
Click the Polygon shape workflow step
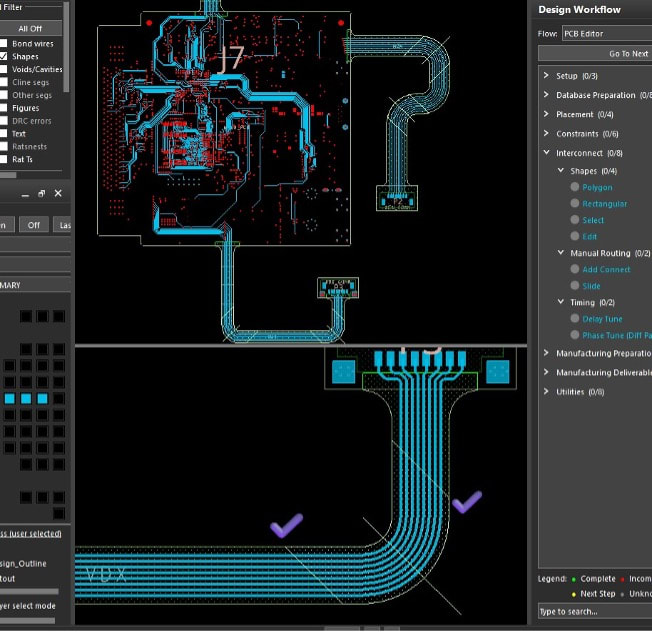pyautogui.click(x=597, y=187)
